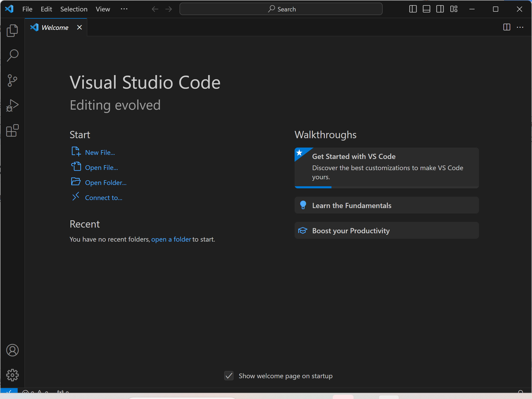The height and width of the screenshot is (399, 532).
Task: Maximize the VS Code window
Action: point(495,9)
